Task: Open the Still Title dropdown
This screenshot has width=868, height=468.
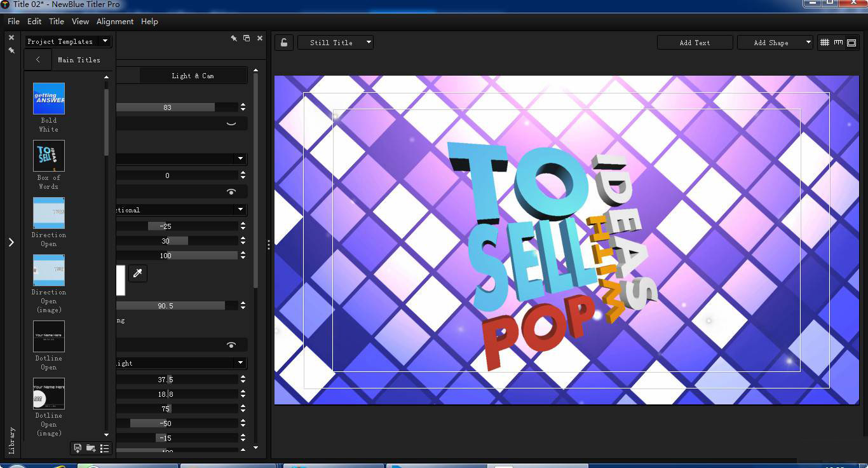Action: coord(335,43)
